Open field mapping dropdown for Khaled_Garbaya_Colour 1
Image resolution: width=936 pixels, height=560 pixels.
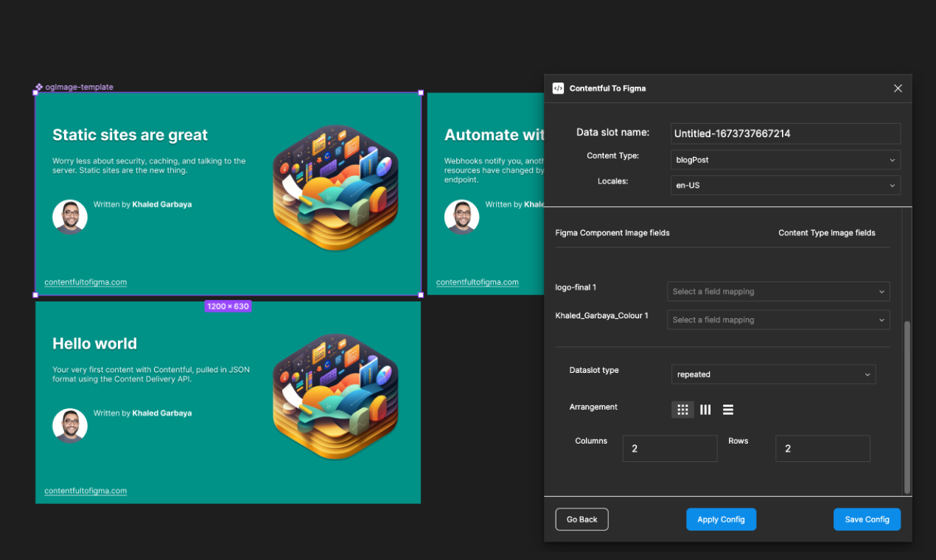point(778,320)
